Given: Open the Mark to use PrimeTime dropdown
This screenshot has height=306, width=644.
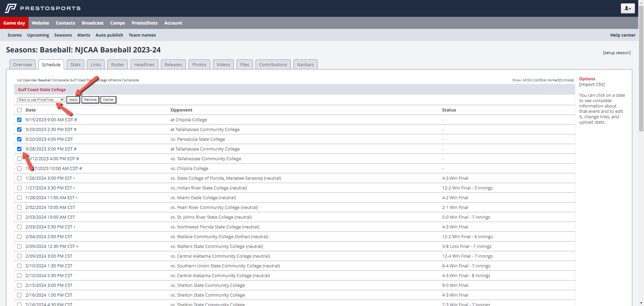Looking at the screenshot, I should tap(41, 100).
